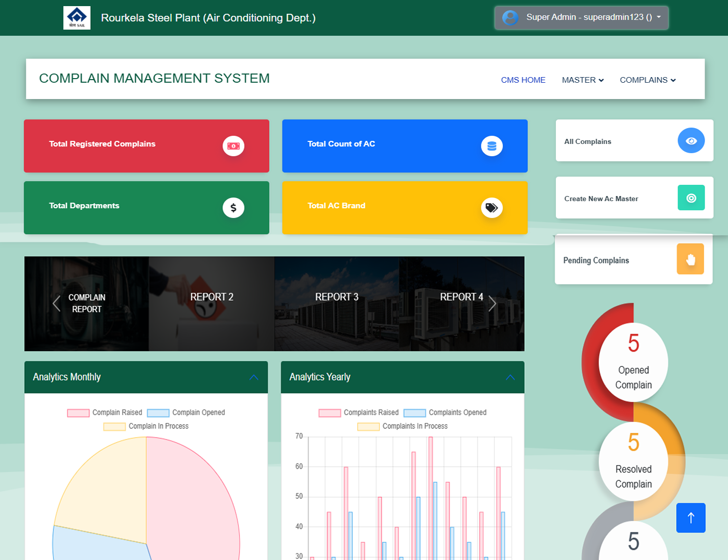Screen dimensions: 728x560
Task: Open REPORT 4 carousel thumbnail
Action: pos(462,304)
